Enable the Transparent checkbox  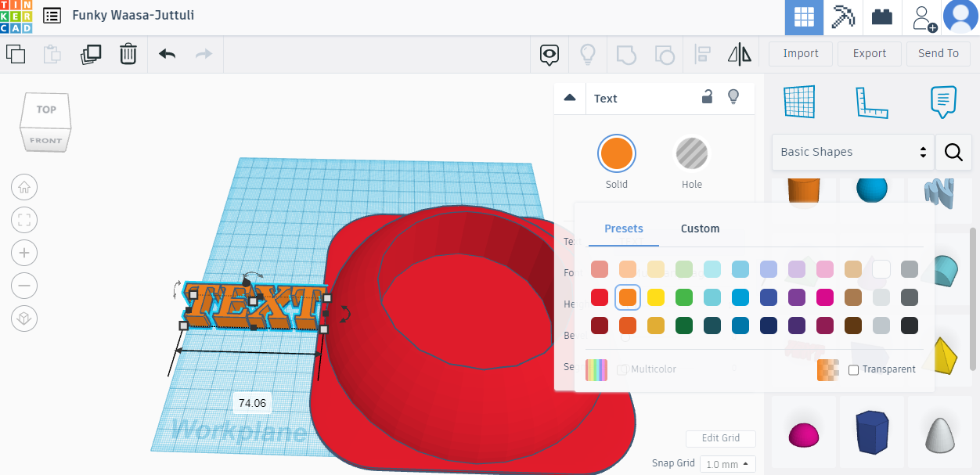coord(854,369)
